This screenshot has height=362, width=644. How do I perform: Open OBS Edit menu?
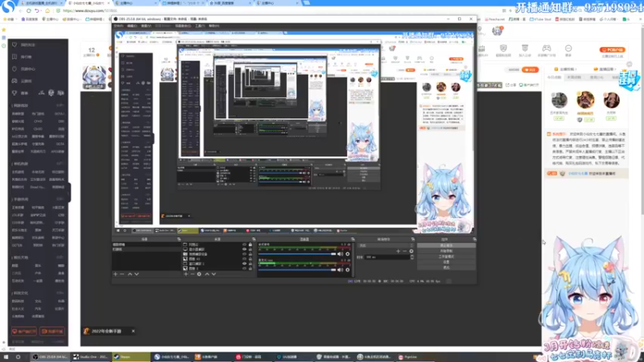[x=132, y=26]
